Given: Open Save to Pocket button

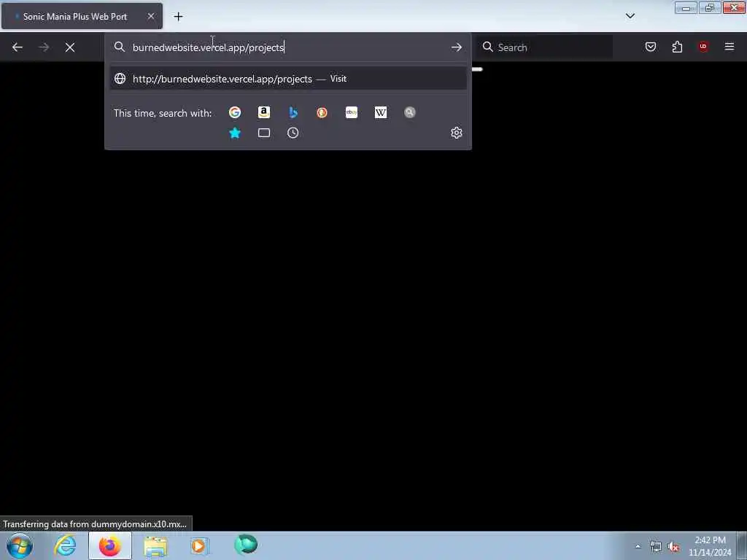Looking at the screenshot, I should coord(650,47).
